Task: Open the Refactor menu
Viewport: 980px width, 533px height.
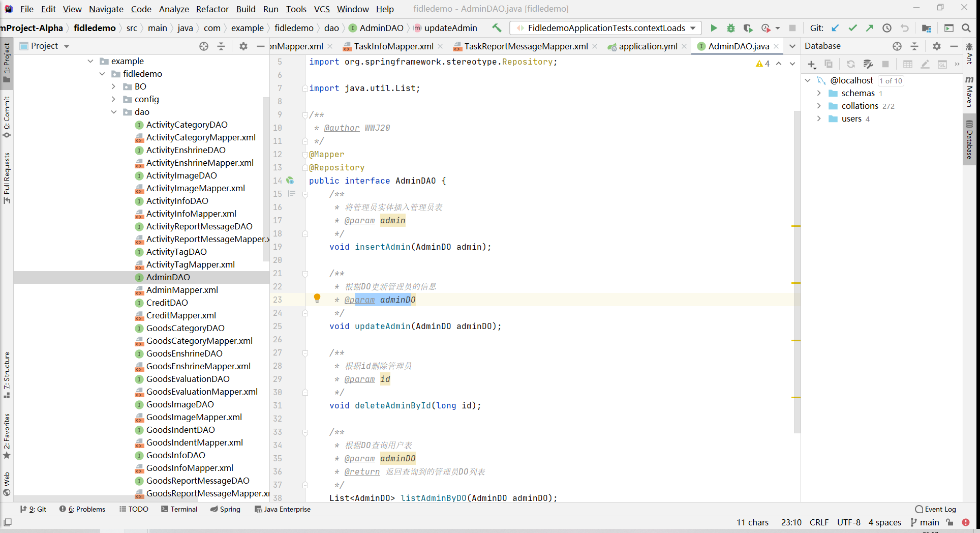Action: 212,9
